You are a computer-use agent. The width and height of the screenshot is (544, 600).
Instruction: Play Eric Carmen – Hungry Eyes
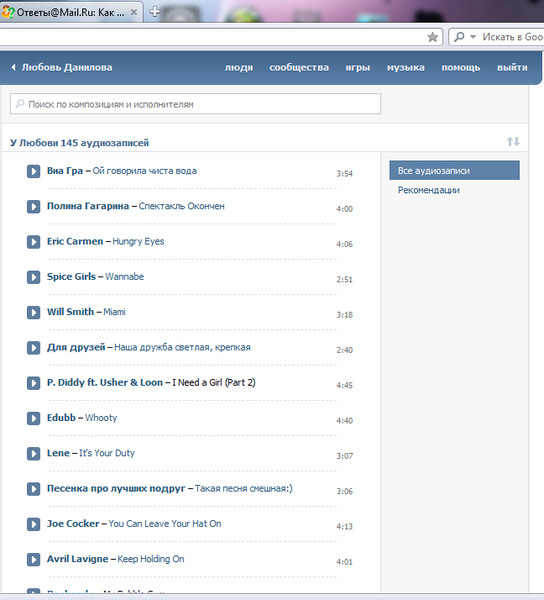click(x=33, y=242)
